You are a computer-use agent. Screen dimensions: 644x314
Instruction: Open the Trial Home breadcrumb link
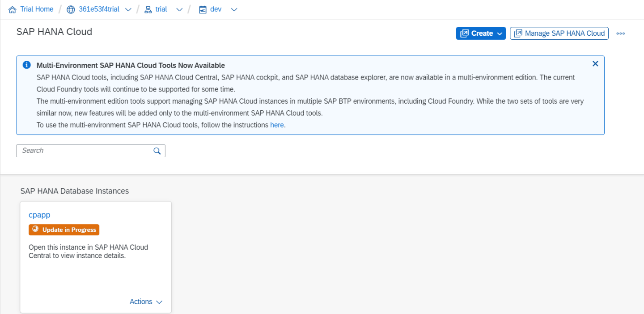tap(37, 9)
